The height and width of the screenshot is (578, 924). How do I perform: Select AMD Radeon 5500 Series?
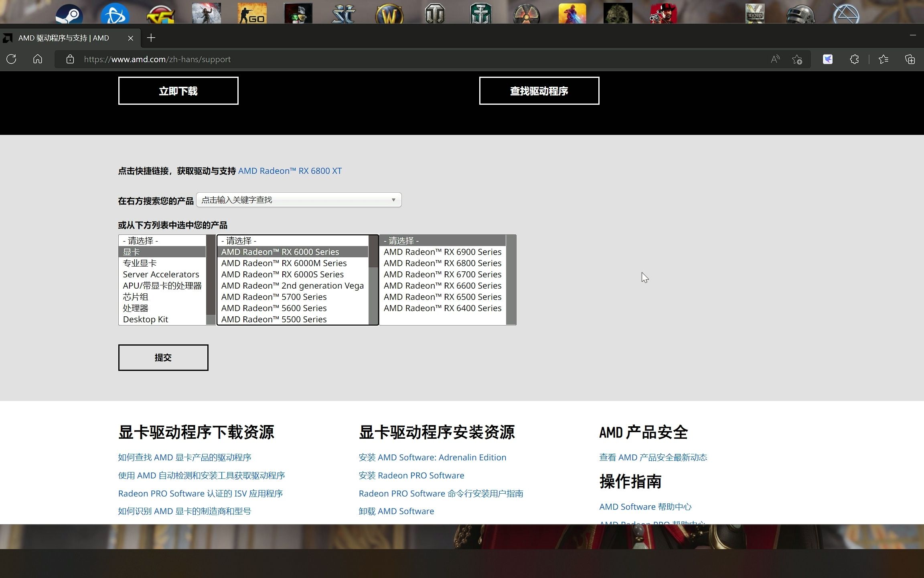293,320
